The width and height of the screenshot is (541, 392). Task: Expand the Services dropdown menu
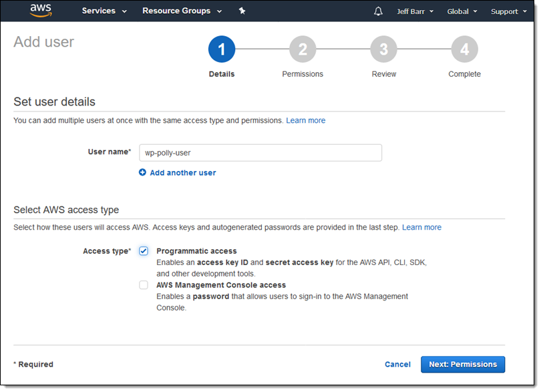coord(104,11)
